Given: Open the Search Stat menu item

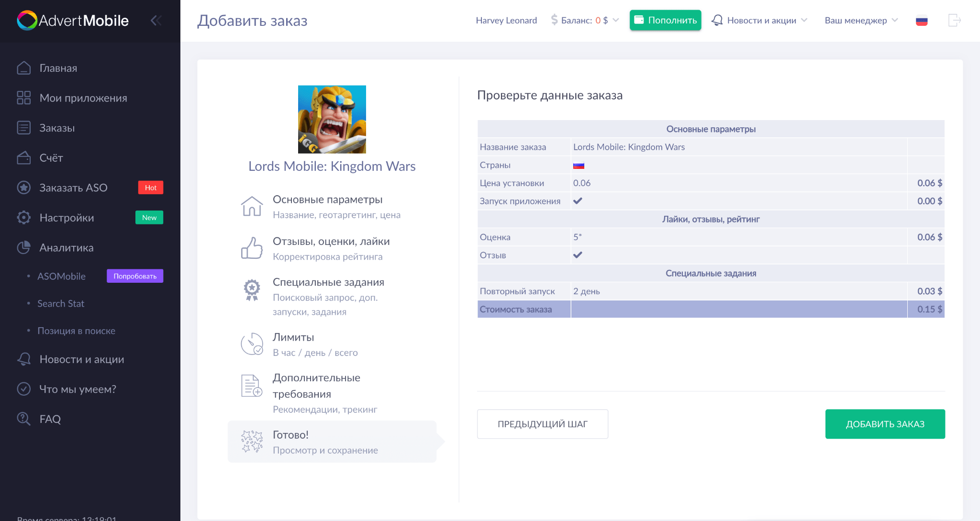Looking at the screenshot, I should pyautogui.click(x=61, y=303).
